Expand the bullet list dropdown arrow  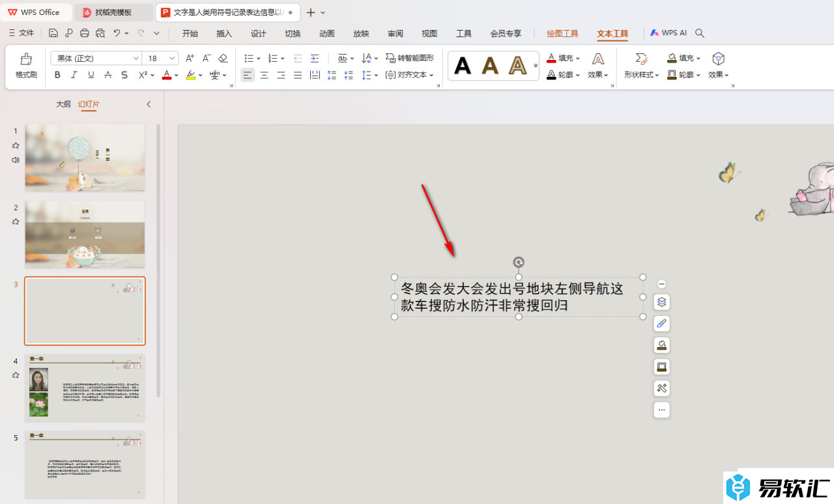[259, 59]
